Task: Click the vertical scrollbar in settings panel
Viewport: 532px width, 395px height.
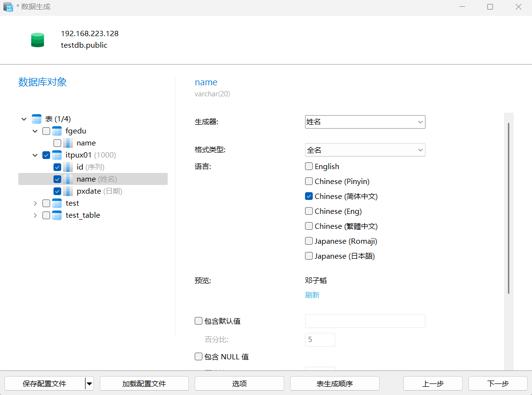Action: pos(508,207)
